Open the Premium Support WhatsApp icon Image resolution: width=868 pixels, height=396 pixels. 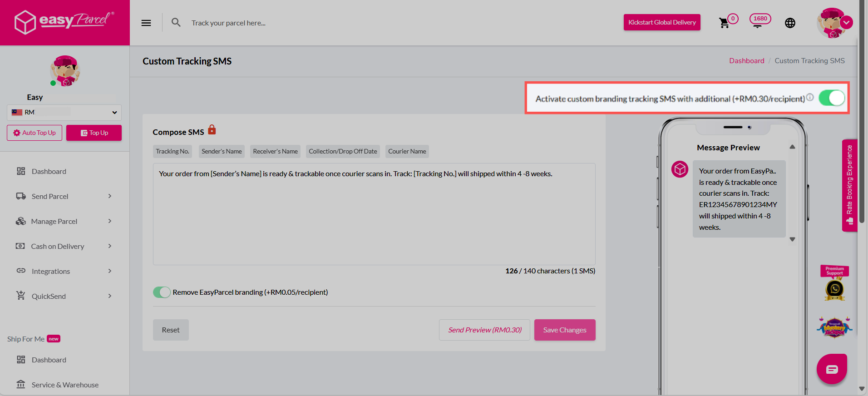coord(834,289)
